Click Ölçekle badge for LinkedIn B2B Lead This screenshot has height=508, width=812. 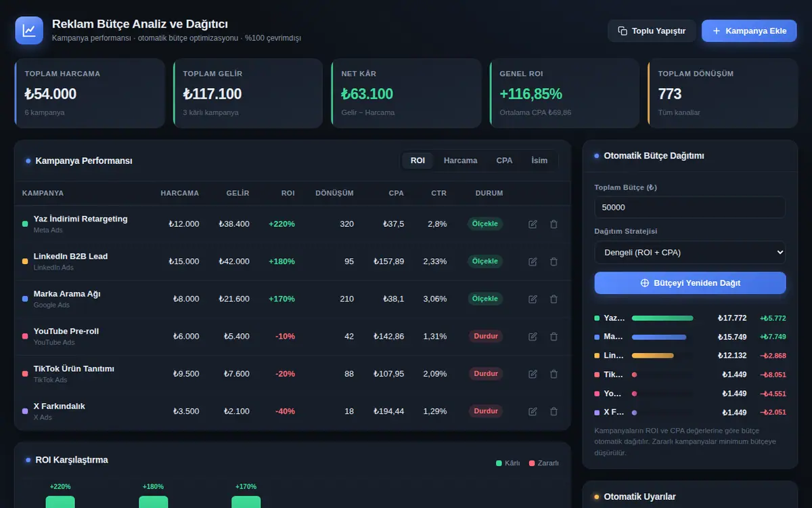point(485,261)
